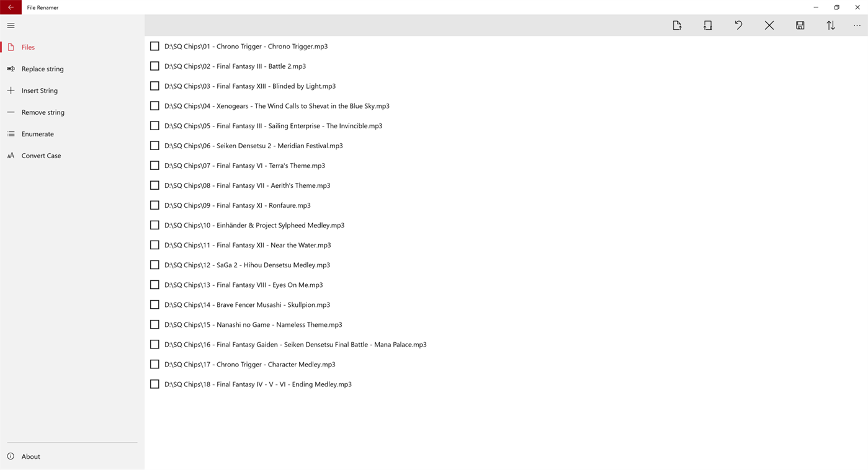The width and height of the screenshot is (868, 470).
Task: Open the more options menu
Action: coord(857,25)
